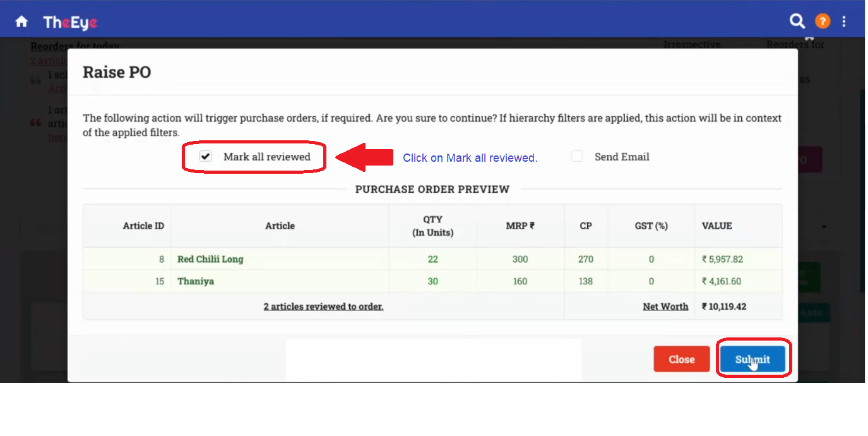Click CP value 270
868x436 pixels.
[586, 259]
